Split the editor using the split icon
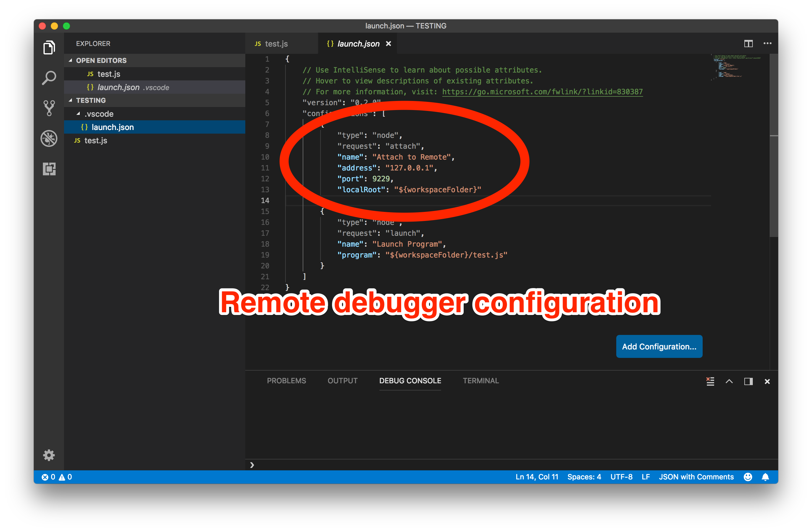Viewport: 812px width, 532px height. 749,43
